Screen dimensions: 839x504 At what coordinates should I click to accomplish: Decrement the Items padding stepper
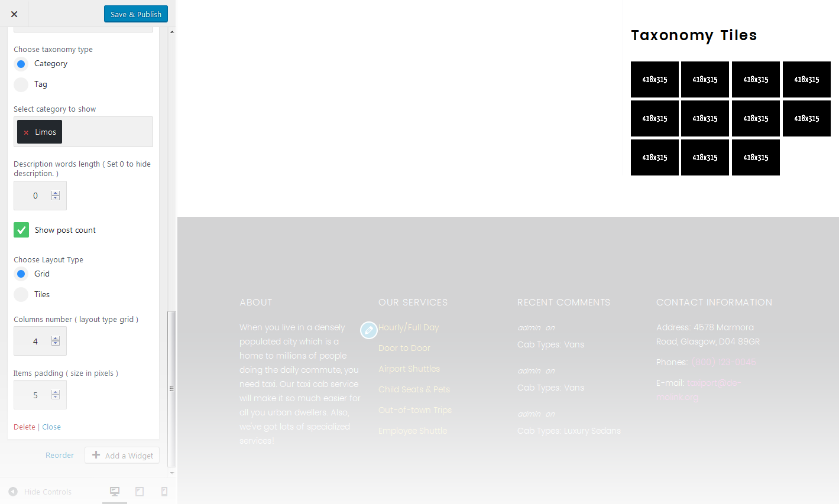[56, 398]
